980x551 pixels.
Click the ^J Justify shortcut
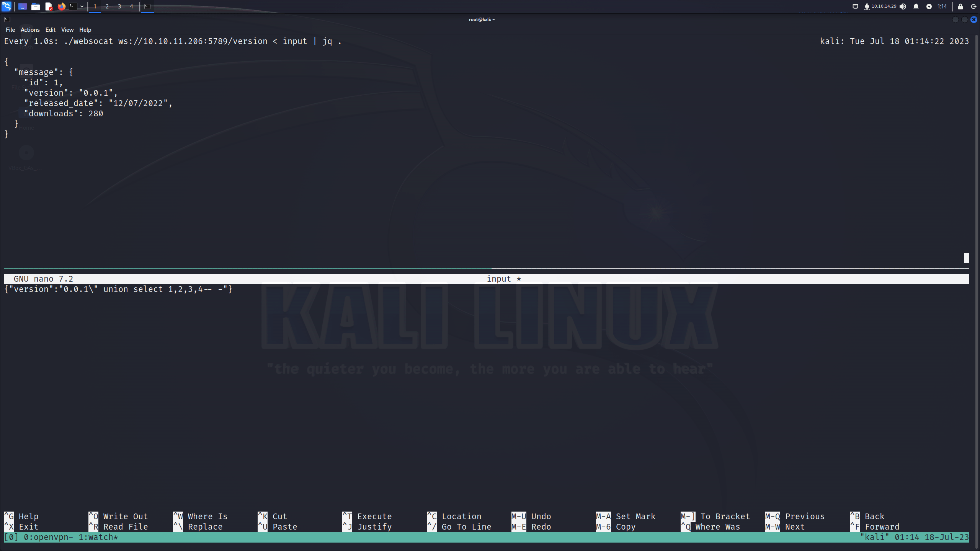pyautogui.click(x=367, y=527)
